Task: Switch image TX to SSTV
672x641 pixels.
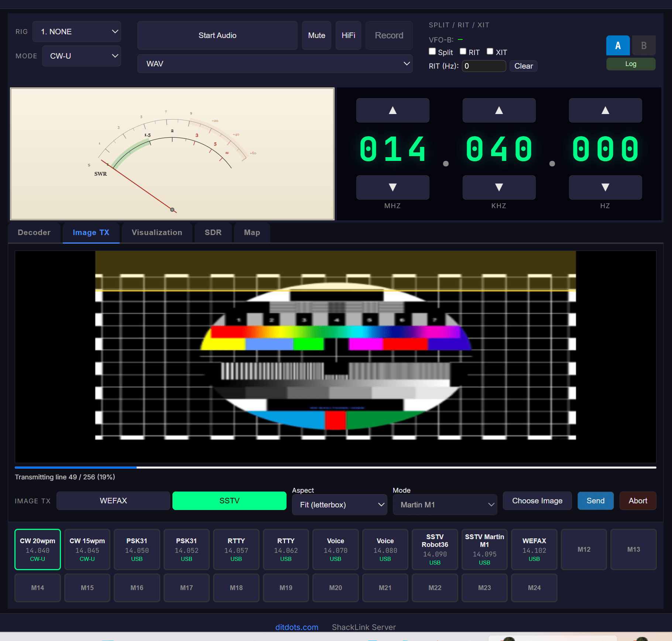Action: (x=229, y=501)
